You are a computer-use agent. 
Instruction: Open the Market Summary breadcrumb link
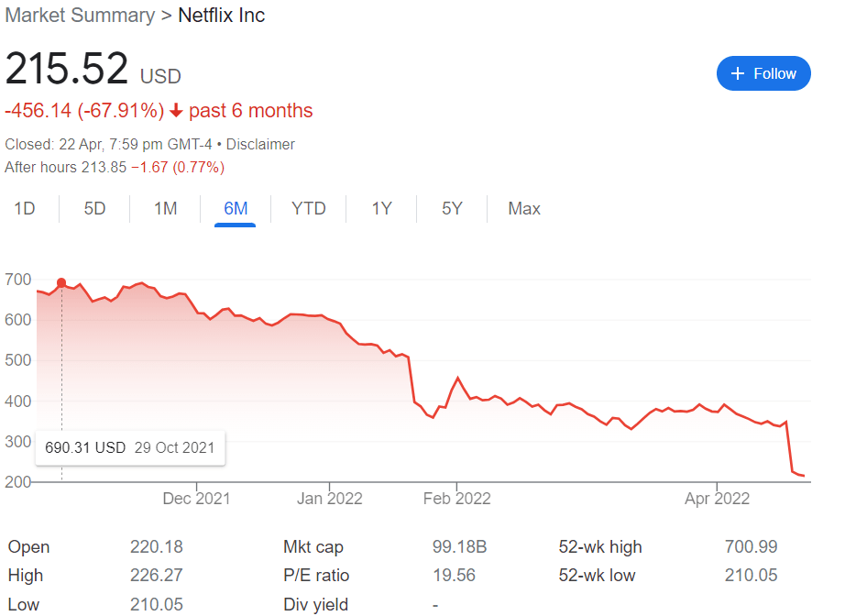coord(80,16)
